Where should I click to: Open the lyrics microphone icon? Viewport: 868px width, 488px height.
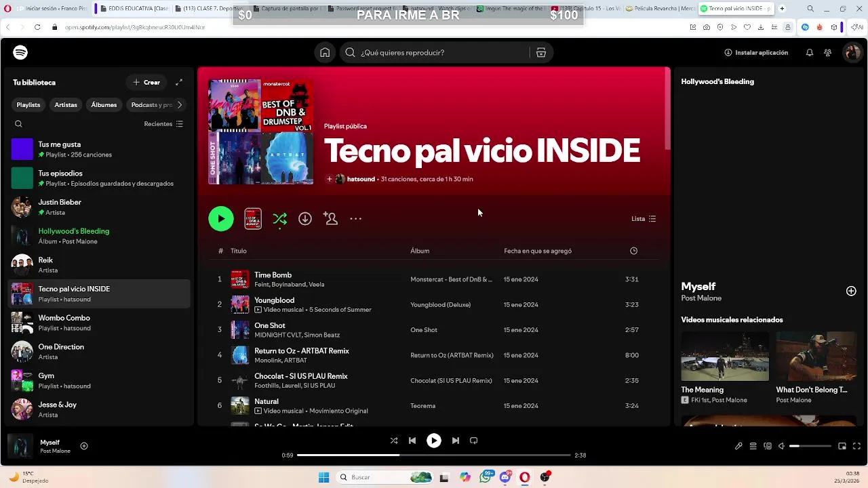coord(738,446)
